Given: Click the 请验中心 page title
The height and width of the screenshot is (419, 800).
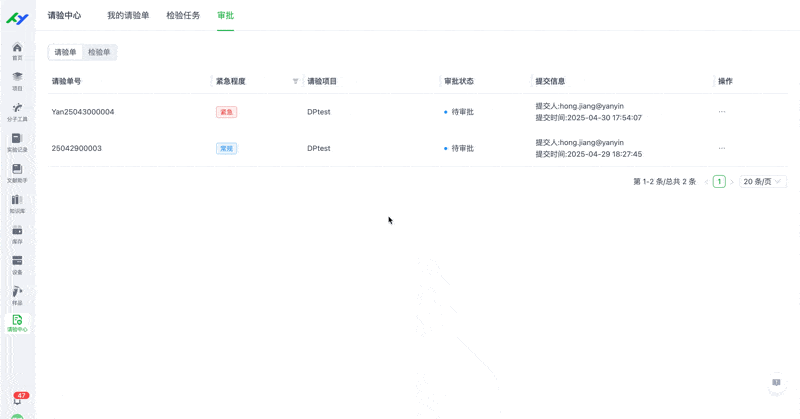Looking at the screenshot, I should tap(64, 15).
